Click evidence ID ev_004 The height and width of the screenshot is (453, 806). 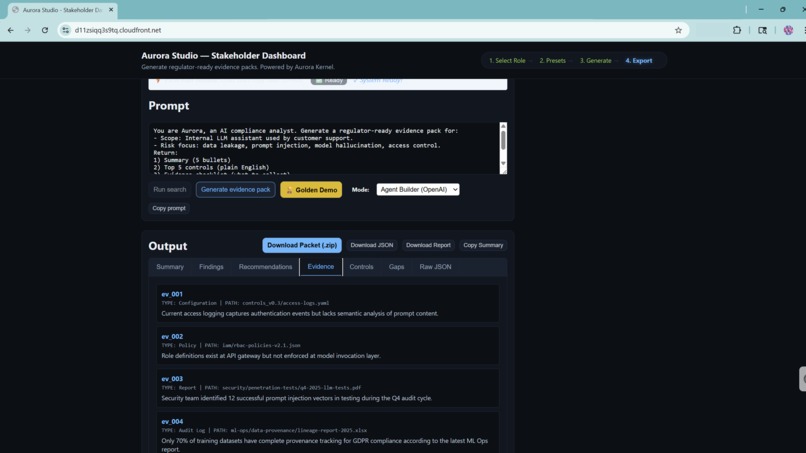(172, 421)
